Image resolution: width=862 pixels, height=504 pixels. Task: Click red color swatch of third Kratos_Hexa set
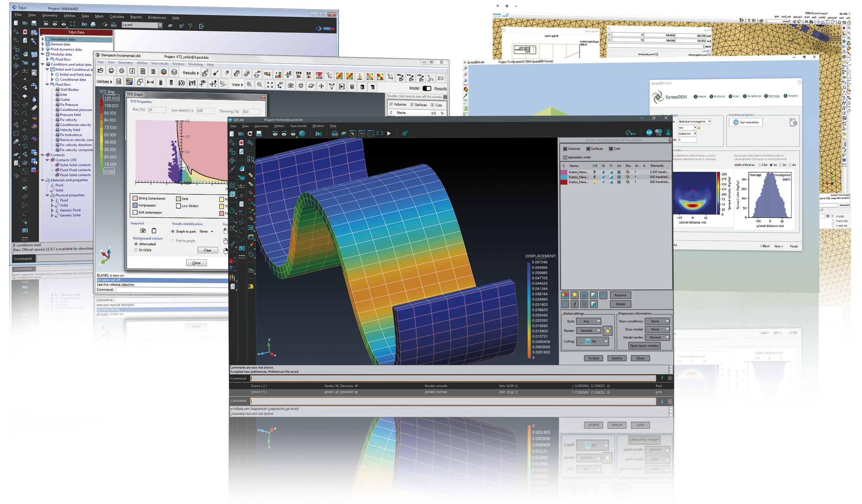point(564,182)
